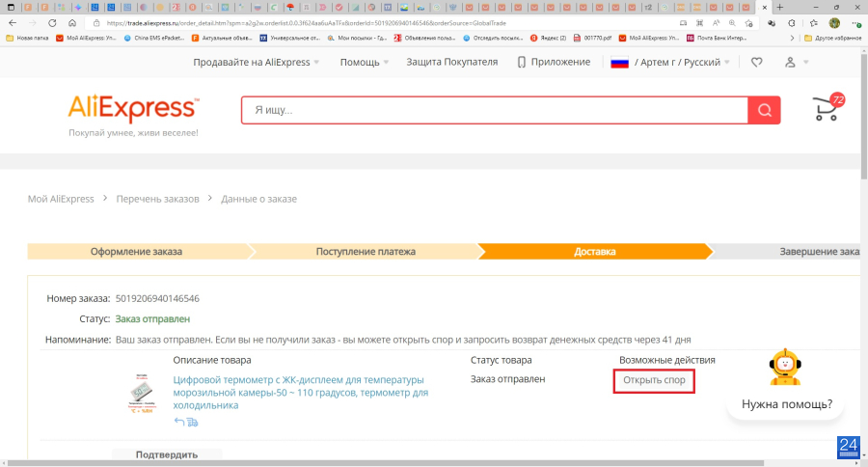This screenshot has height=467, width=868.
Task: Go to Мой AliExpress breadcrumb
Action: point(61,199)
